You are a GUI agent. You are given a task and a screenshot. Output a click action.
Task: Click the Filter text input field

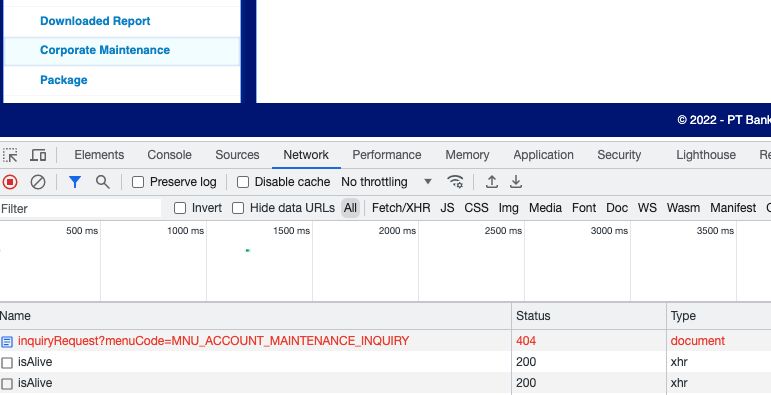(x=81, y=209)
